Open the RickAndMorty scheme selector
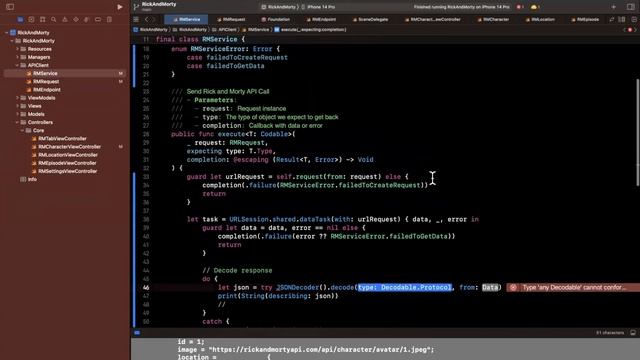 coord(278,7)
